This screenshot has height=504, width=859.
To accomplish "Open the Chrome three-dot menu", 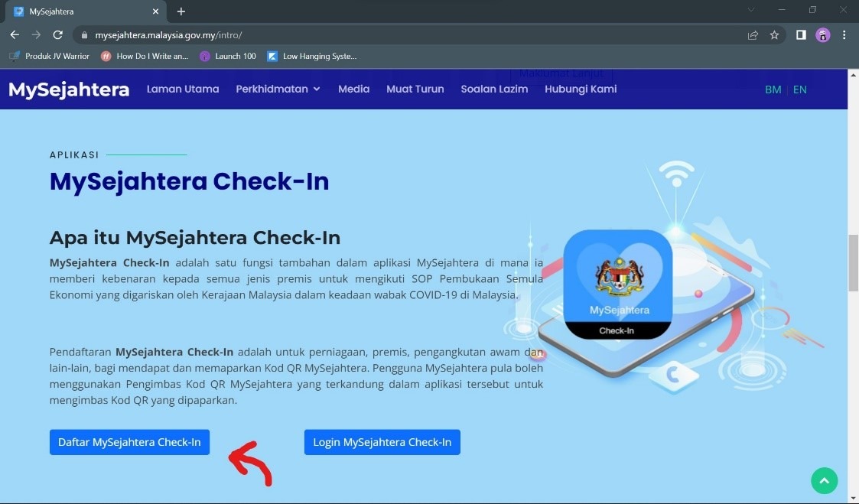I will pos(844,35).
